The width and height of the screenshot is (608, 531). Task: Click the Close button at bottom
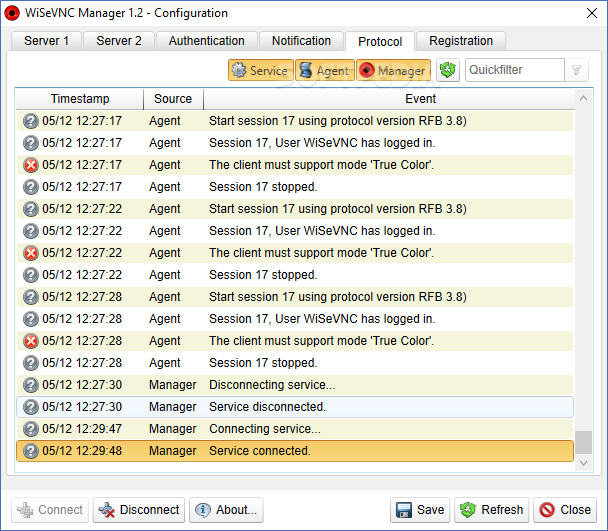(x=565, y=510)
